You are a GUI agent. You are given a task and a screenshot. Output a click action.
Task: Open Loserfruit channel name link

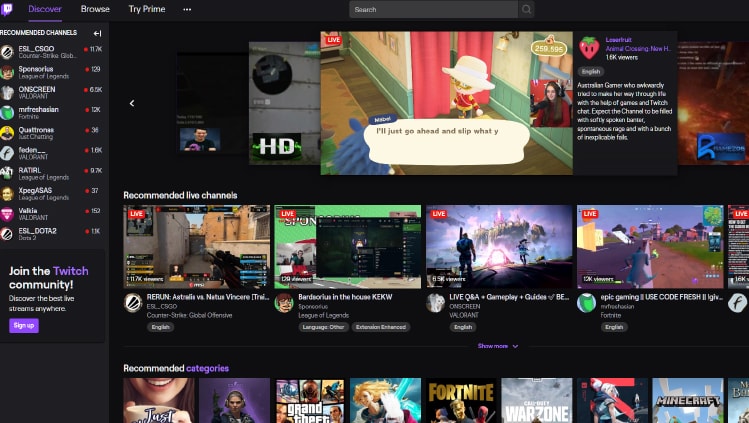(x=619, y=40)
